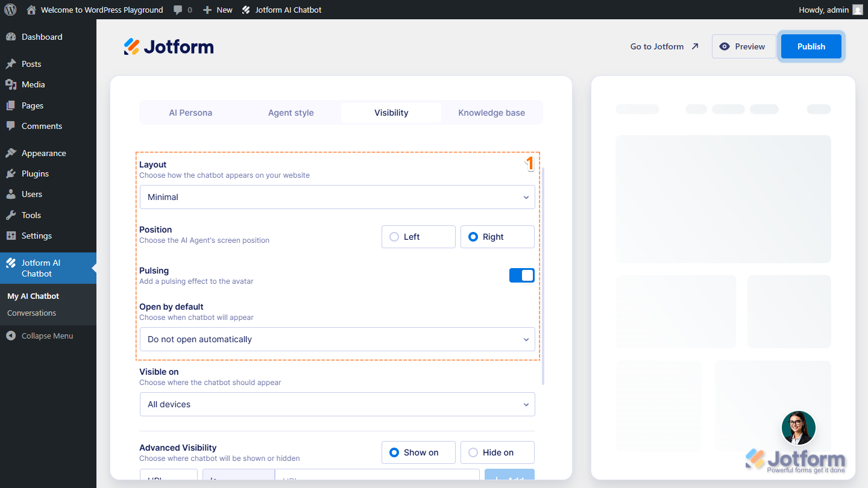Click the plus New icon in admin bar
Screen dimensions: 868x488
pyautogui.click(x=207, y=10)
